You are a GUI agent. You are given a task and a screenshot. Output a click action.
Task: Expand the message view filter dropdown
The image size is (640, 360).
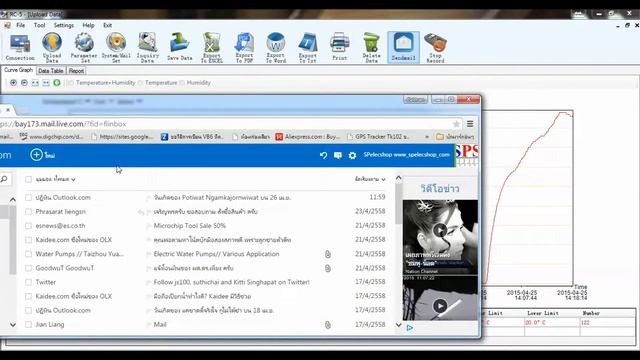tap(56, 179)
